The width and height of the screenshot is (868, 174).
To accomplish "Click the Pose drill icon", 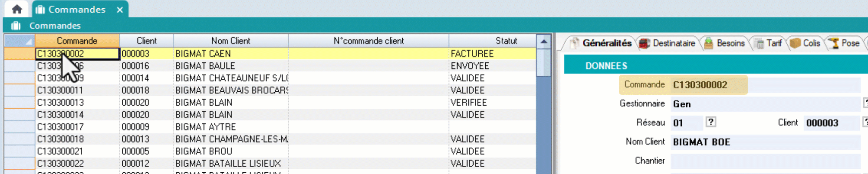I will pos(834,43).
